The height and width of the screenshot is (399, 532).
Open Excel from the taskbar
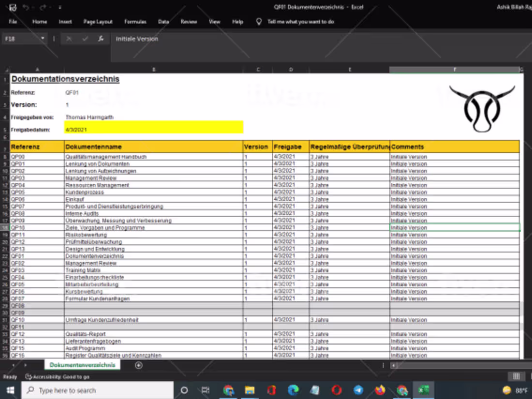[424, 390]
